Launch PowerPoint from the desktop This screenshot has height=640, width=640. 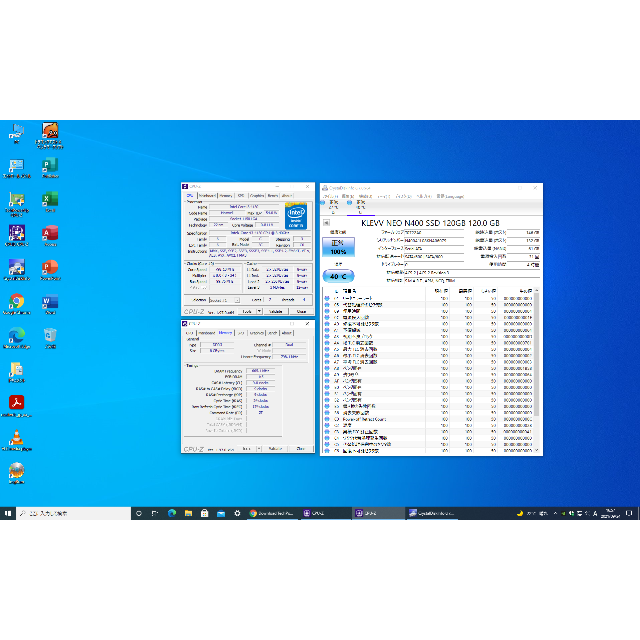50,270
